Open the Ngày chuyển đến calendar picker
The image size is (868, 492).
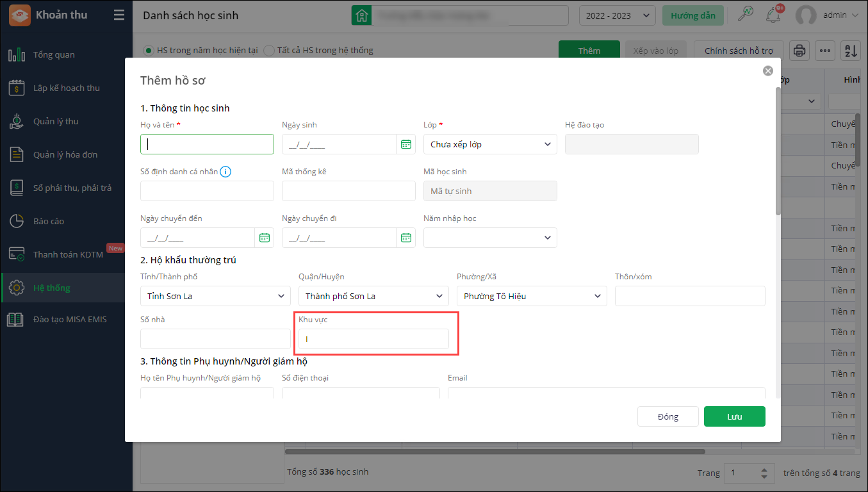pyautogui.click(x=265, y=238)
